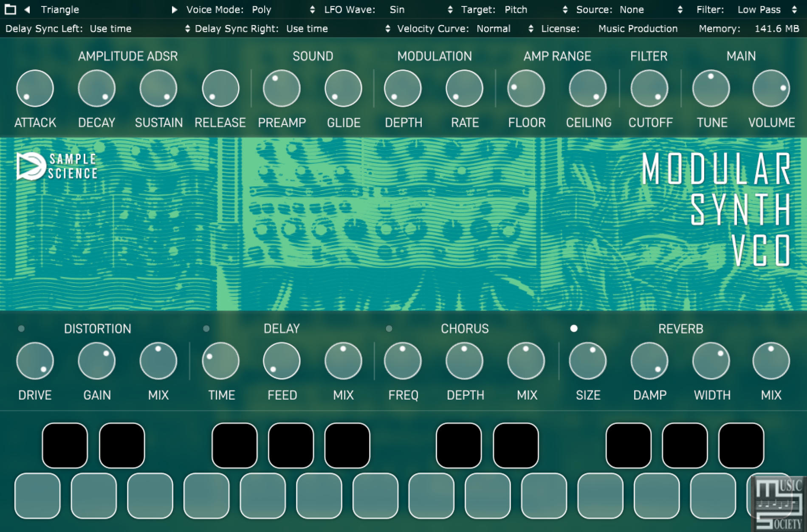Click the Memory value 141.6 MB
This screenshot has width=807, height=532.
[x=777, y=28]
